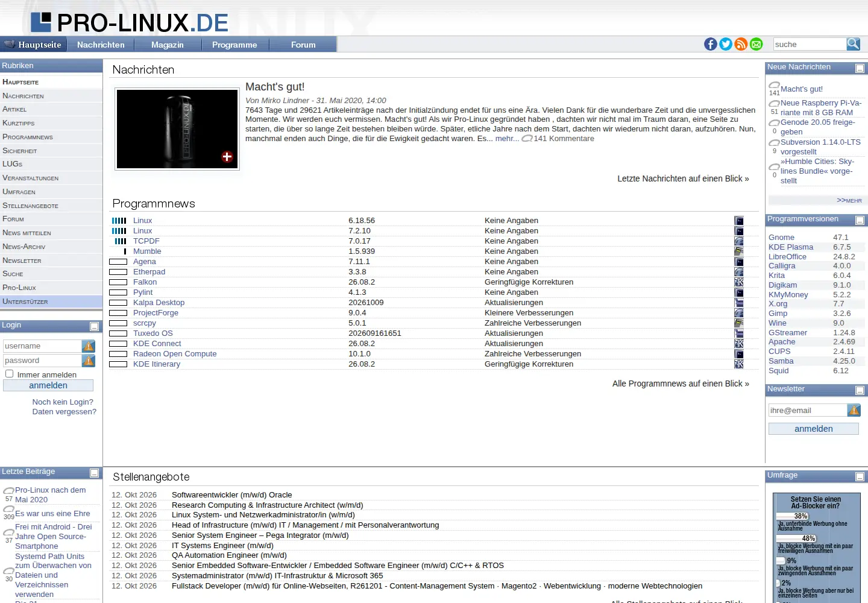The width and height of the screenshot is (868, 603).
Task: Open the Magazin tab
Action: click(x=168, y=45)
